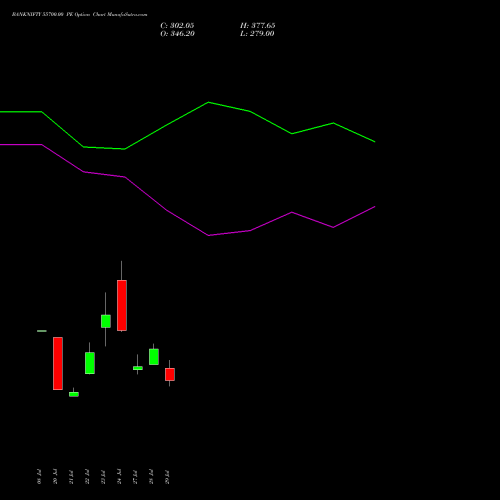Click the BANKNIFTY 55700.00 PE Options chart title
The image size is (500, 500).
[79, 15]
